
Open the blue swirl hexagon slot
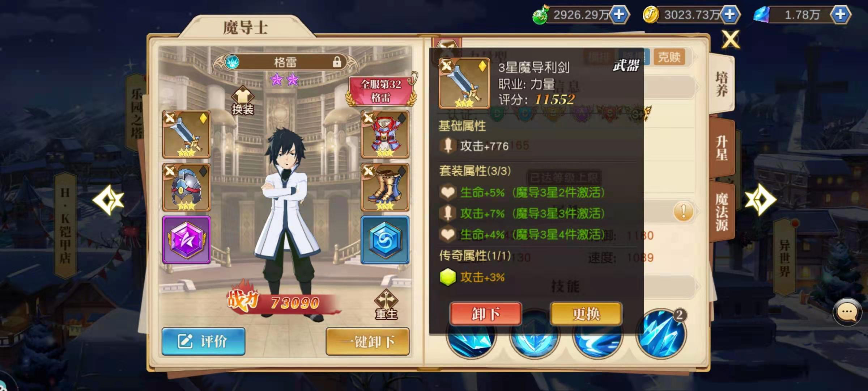tap(385, 240)
